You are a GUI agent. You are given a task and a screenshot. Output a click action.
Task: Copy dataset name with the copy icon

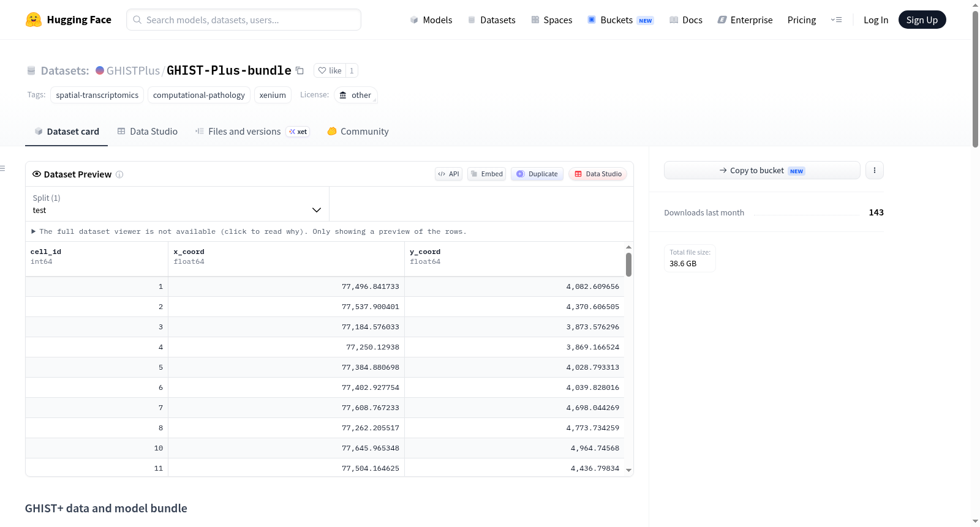coord(300,70)
